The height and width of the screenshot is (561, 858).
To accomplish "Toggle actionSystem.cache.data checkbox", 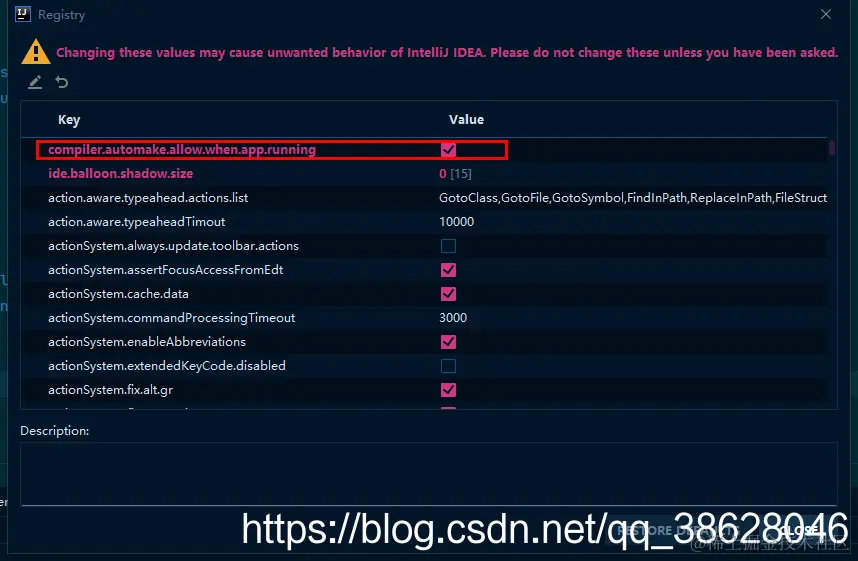I will coord(448,294).
